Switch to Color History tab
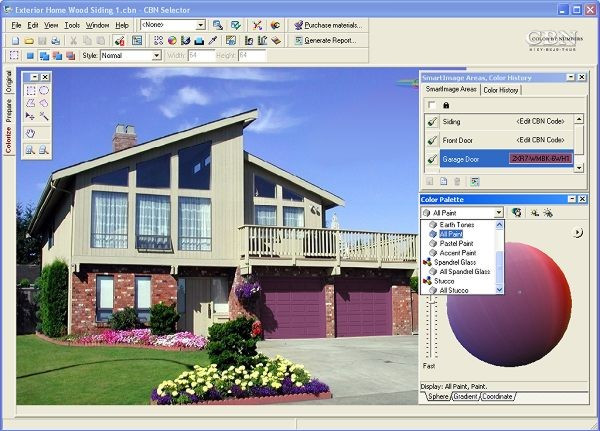The image size is (600, 431). point(501,90)
